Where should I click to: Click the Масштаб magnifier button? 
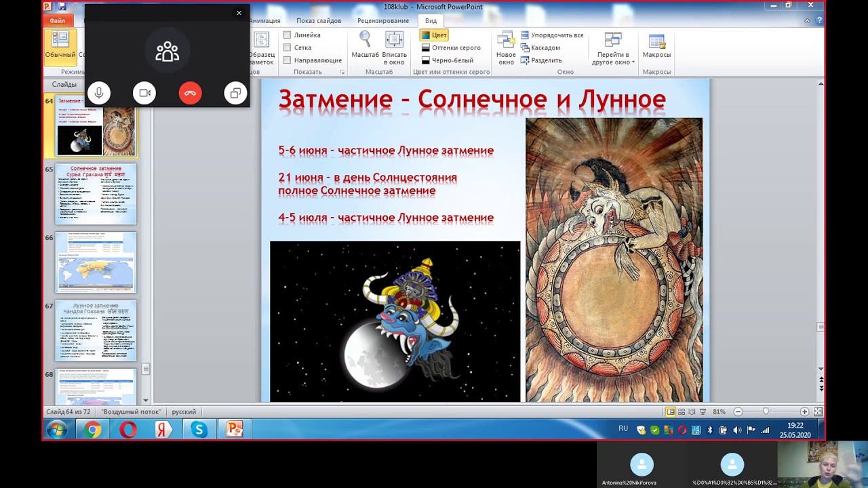pos(365,47)
